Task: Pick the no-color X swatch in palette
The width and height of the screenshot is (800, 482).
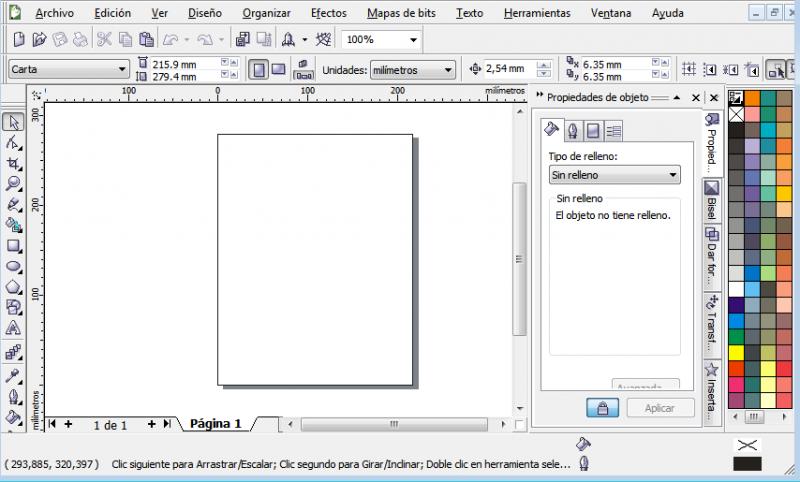Action: pyautogui.click(x=736, y=115)
